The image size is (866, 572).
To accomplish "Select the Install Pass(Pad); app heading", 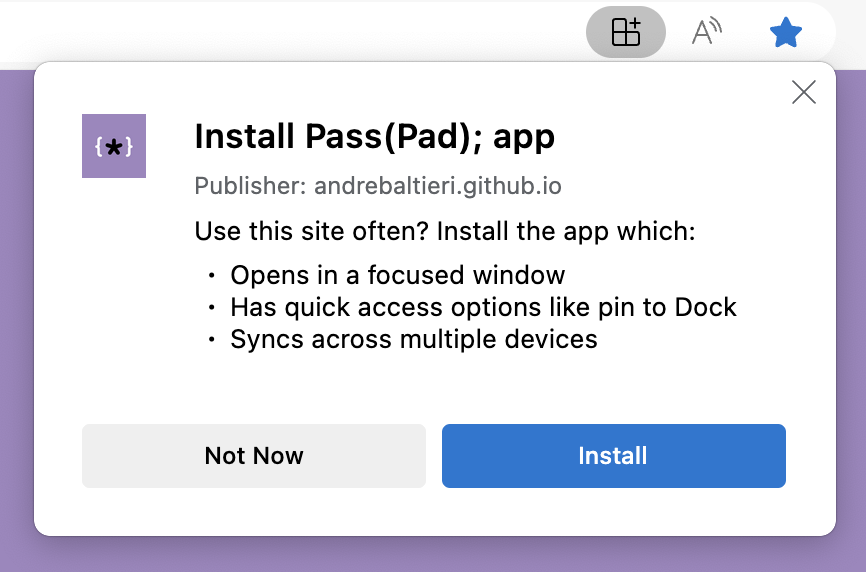I will point(374,137).
